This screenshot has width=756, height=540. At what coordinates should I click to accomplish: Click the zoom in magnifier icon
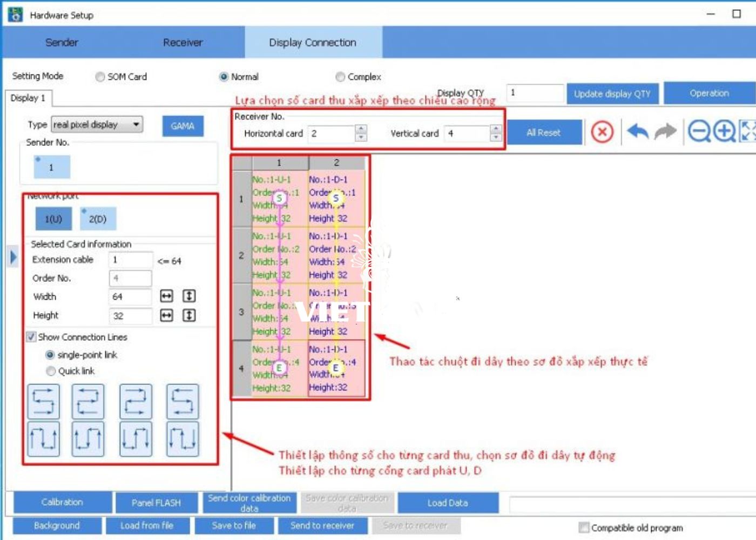(x=724, y=131)
